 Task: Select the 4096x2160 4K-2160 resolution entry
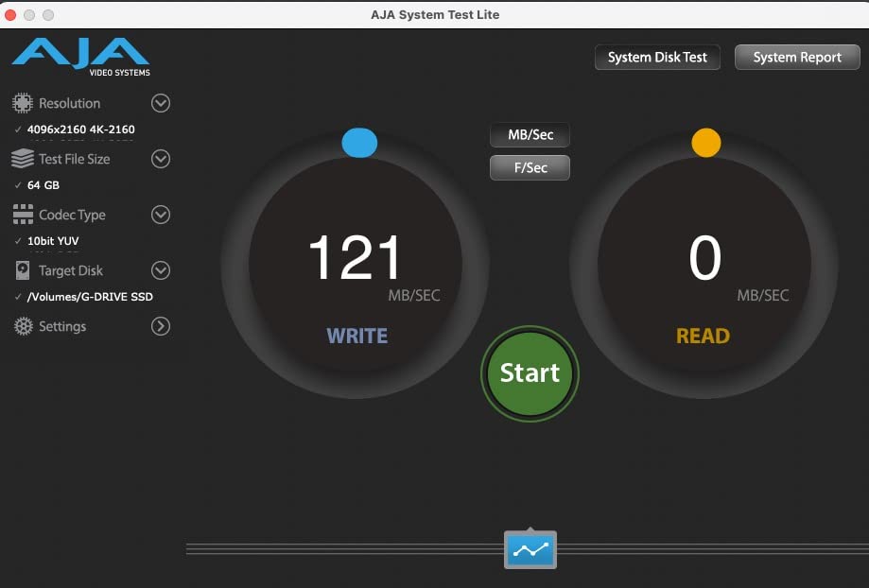click(x=81, y=130)
